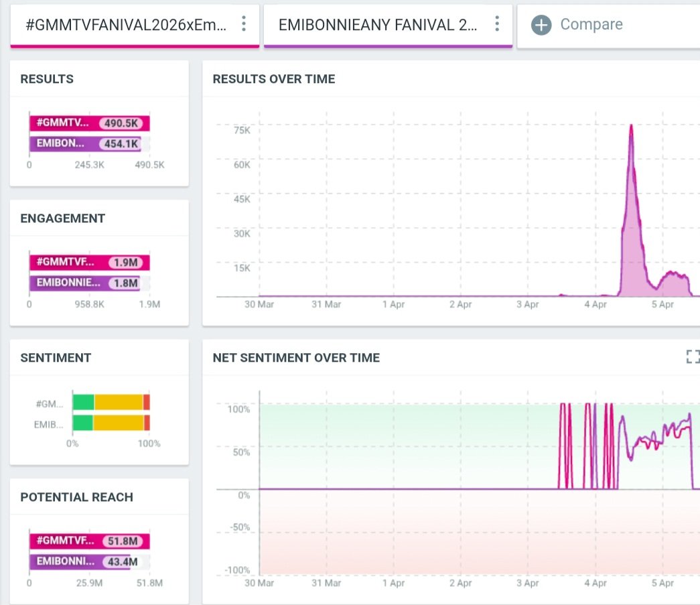
Task: Click the RESULTS panel heading
Action: (x=47, y=79)
